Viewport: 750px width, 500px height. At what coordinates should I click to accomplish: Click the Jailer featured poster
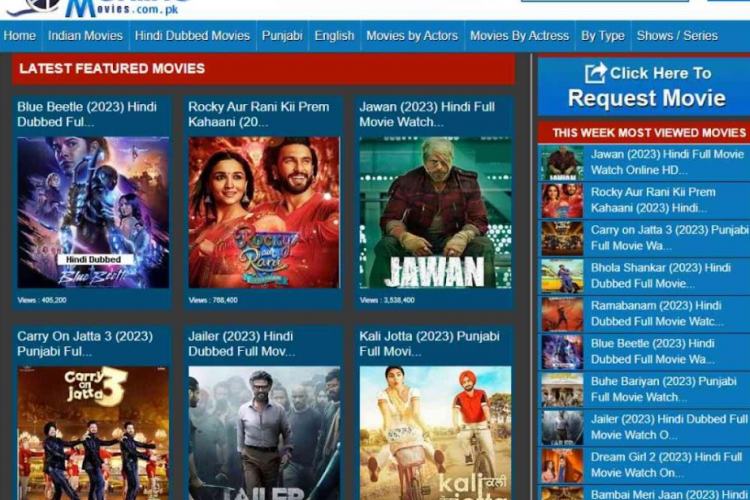(x=264, y=433)
